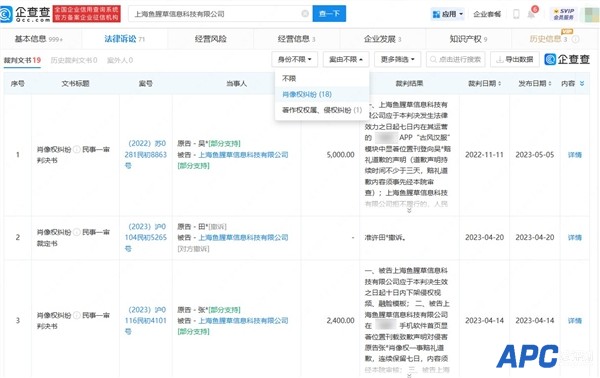The image size is (600, 378).
Task: Open case number (2023) 沪0116民初4101号
Action: tap(145, 321)
